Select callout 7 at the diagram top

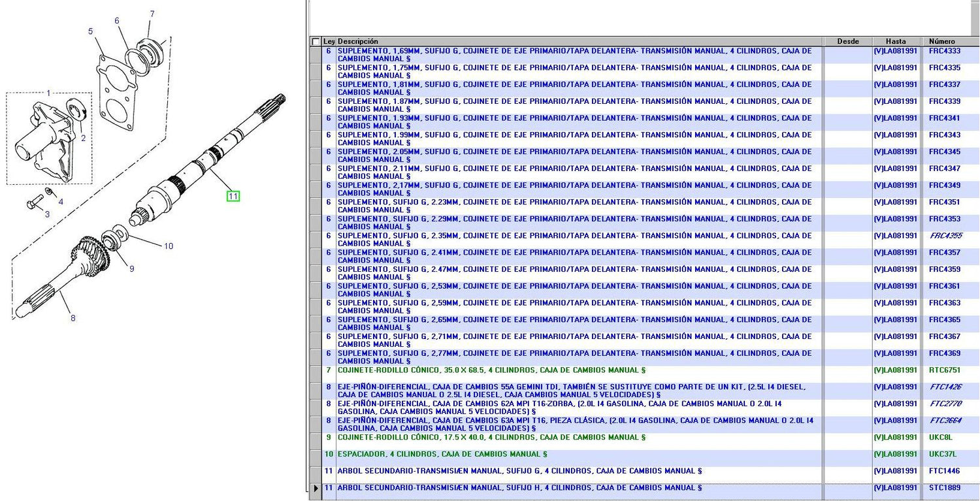(152, 14)
